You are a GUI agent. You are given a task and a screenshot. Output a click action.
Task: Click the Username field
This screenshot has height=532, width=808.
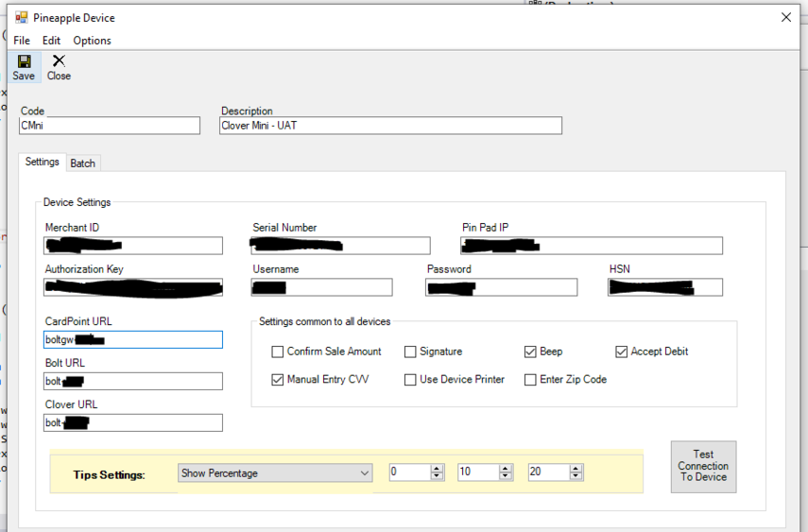tap(321, 287)
